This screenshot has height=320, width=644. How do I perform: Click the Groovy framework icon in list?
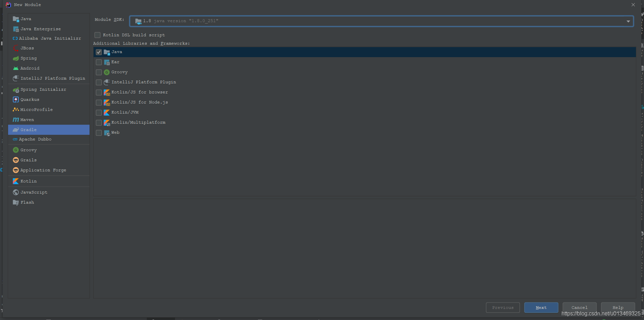pyautogui.click(x=107, y=73)
